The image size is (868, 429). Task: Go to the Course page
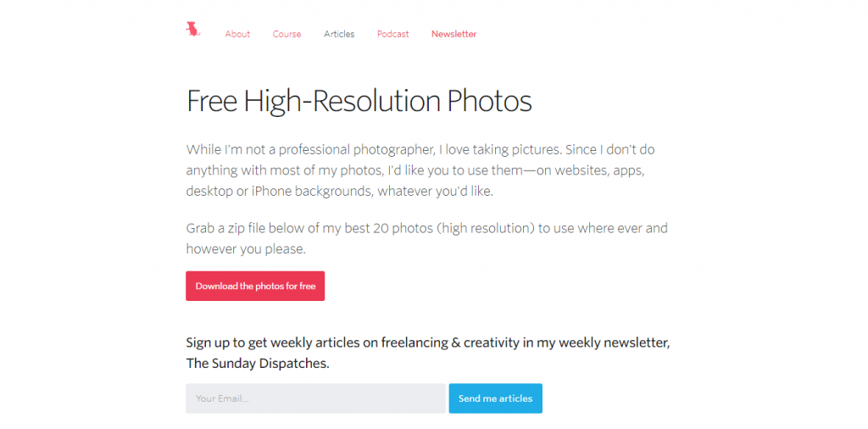pos(287,34)
